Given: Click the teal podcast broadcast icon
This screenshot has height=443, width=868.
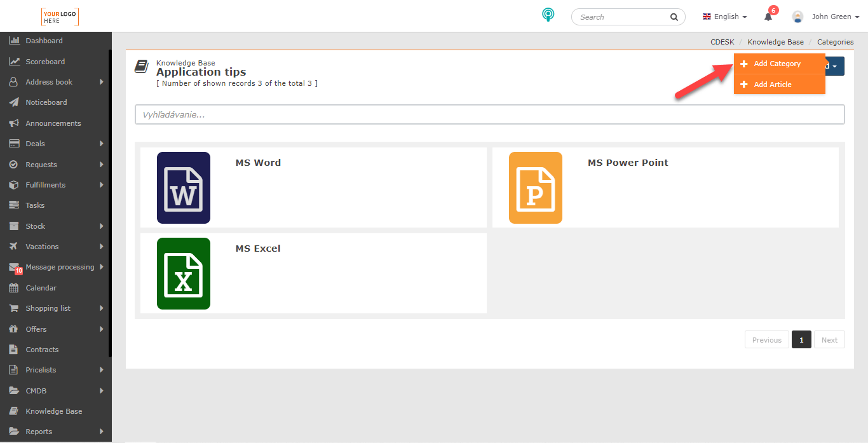Looking at the screenshot, I should tap(548, 15).
